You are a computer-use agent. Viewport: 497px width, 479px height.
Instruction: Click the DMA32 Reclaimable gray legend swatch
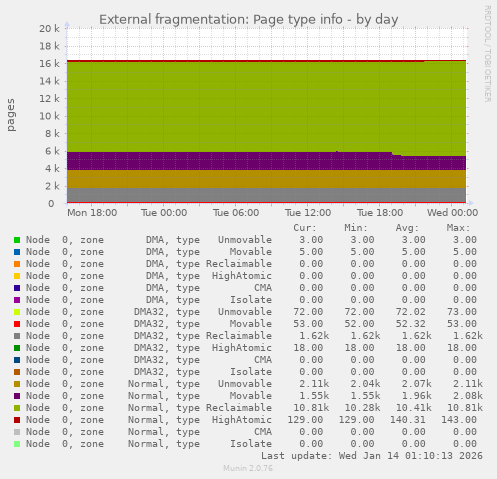point(17,336)
